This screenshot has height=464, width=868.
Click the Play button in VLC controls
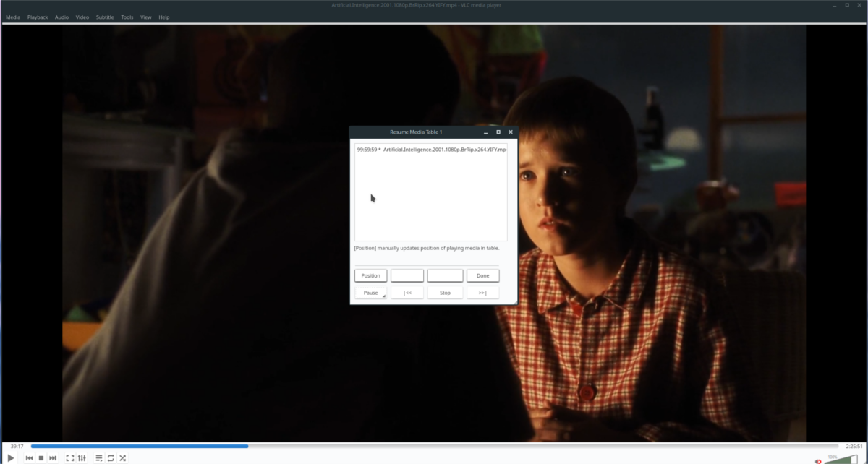[10, 458]
